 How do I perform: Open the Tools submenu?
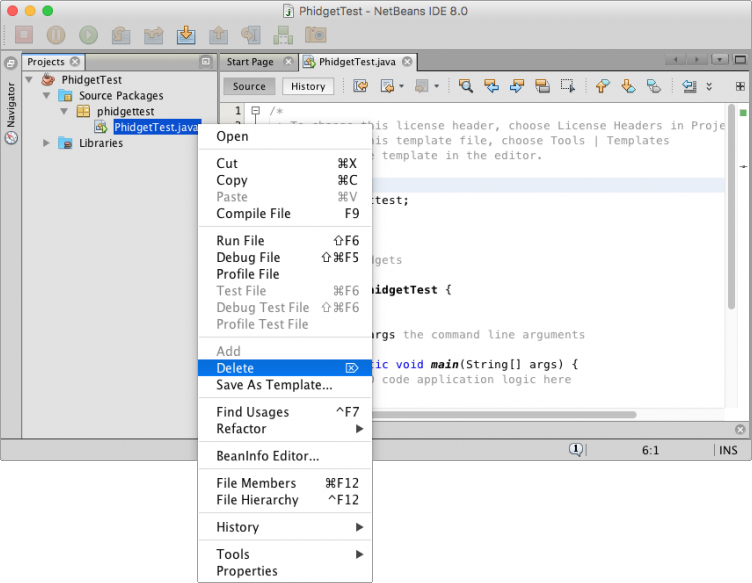click(x=285, y=554)
